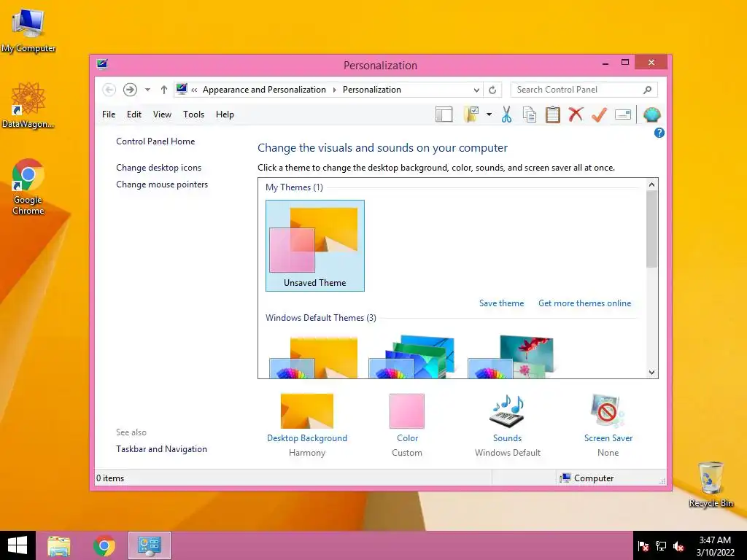The height and width of the screenshot is (560, 747).
Task: Click the muted volume tray icon
Action: pos(678,546)
